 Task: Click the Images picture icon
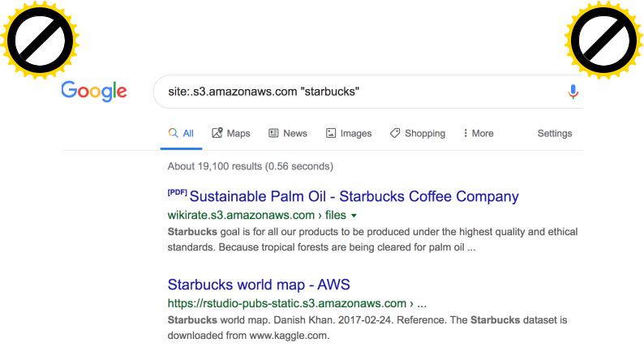pos(331,133)
